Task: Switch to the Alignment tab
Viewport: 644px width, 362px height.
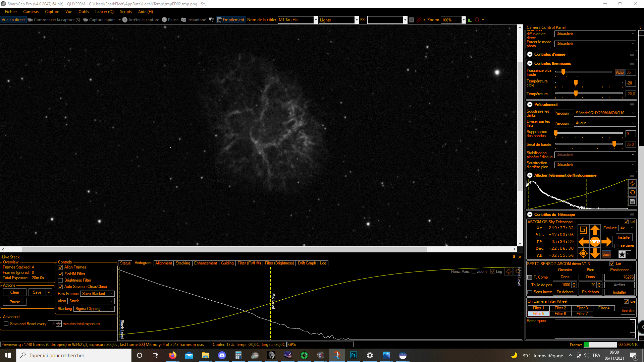Action: pyautogui.click(x=164, y=263)
